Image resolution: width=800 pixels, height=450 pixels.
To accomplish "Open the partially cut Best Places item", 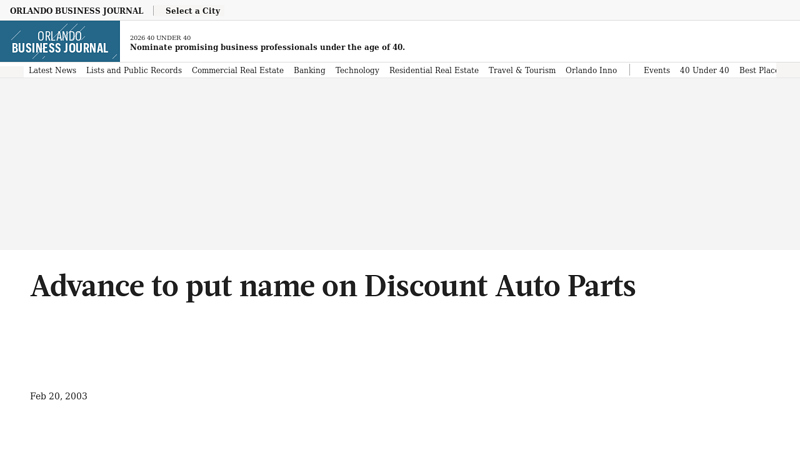I will click(x=758, y=70).
